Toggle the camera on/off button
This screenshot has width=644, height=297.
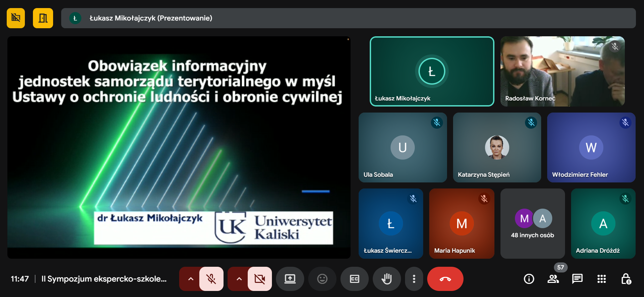[x=259, y=279]
